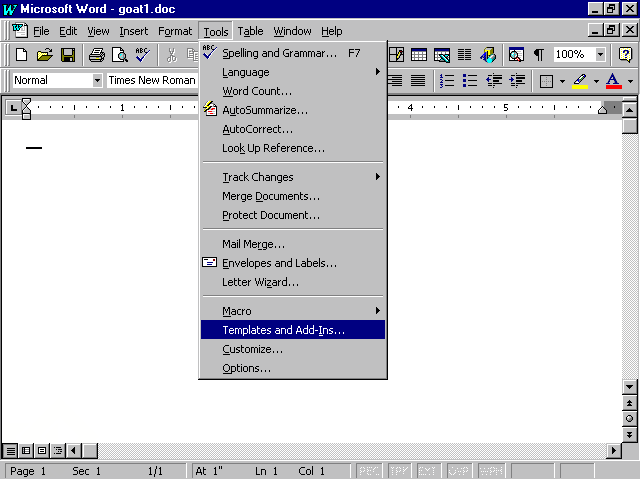Apply the Justify alignment icon
Viewport: 640px width, 480px height.
pyautogui.click(x=418, y=80)
